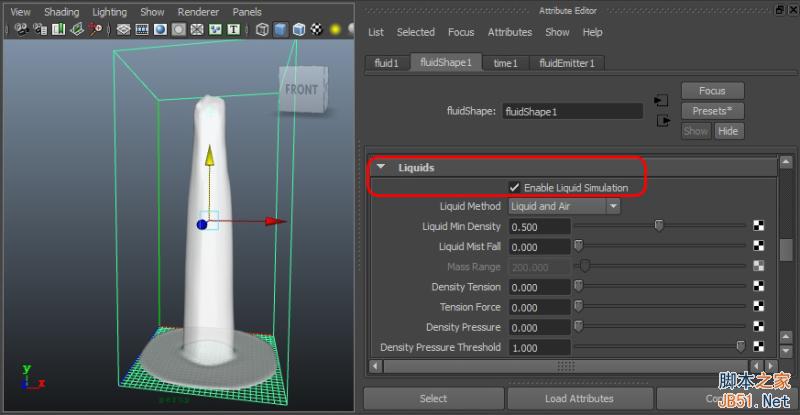
Task: Open the Liquid Method dropdown
Action: pyautogui.click(x=564, y=206)
